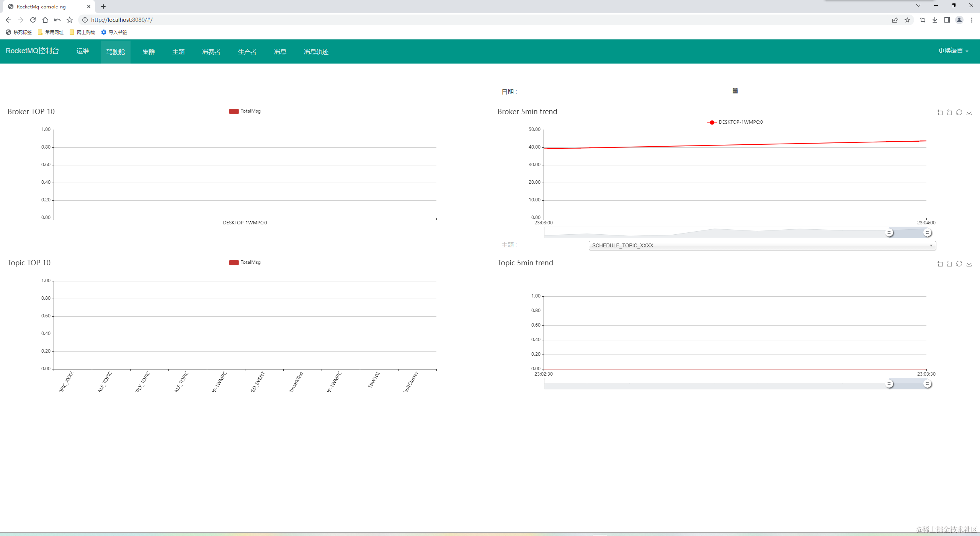This screenshot has width=980, height=536.
Task: Click the browser address bar URL
Action: pyautogui.click(x=122, y=20)
